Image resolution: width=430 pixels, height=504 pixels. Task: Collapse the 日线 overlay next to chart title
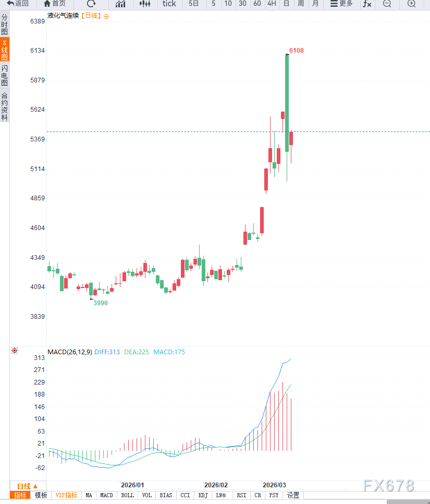click(x=106, y=16)
